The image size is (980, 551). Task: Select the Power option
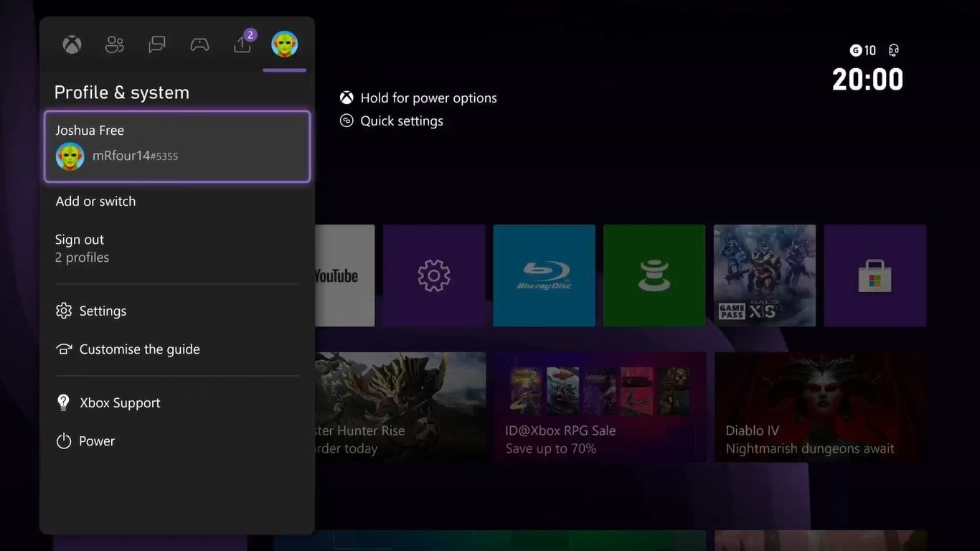97,441
